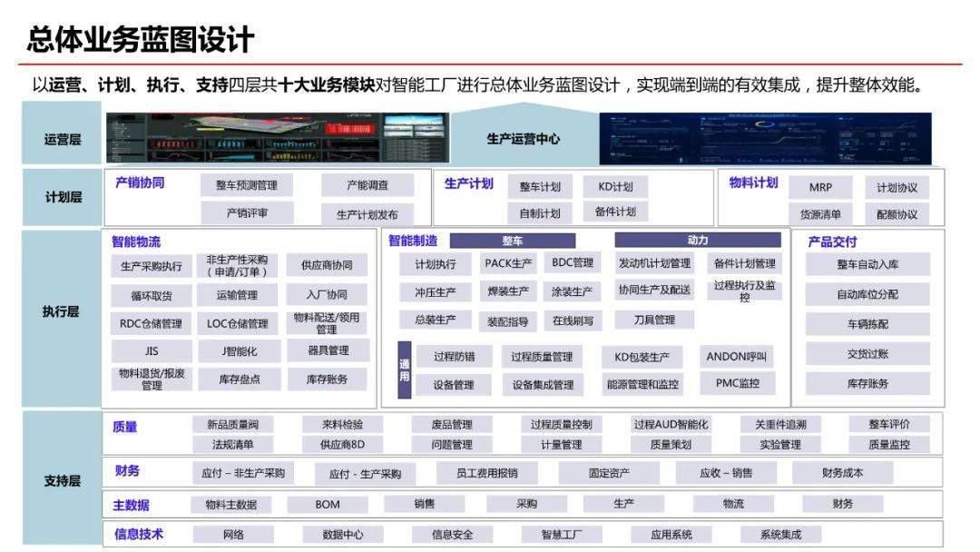This screenshot has height=552, width=980.
Task: Open the ANDON呼叫 module box
Action: click(x=736, y=356)
